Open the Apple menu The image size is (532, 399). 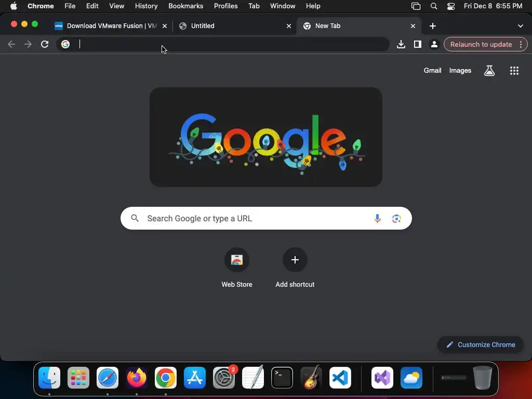click(x=14, y=6)
